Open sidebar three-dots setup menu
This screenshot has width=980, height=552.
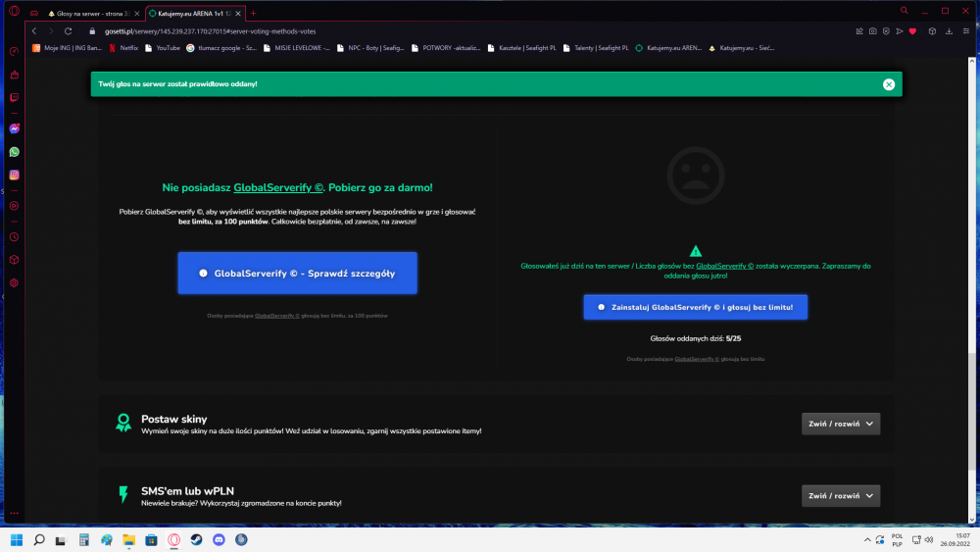point(15,513)
